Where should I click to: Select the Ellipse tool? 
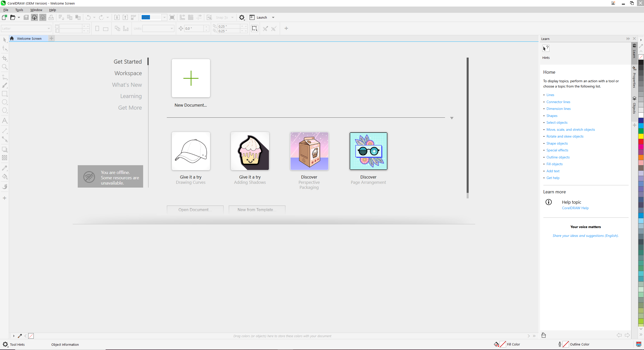[5, 102]
